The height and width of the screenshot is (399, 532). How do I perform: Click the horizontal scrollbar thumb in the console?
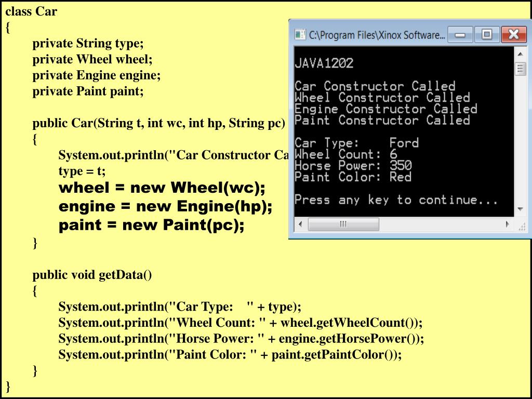coord(343,224)
